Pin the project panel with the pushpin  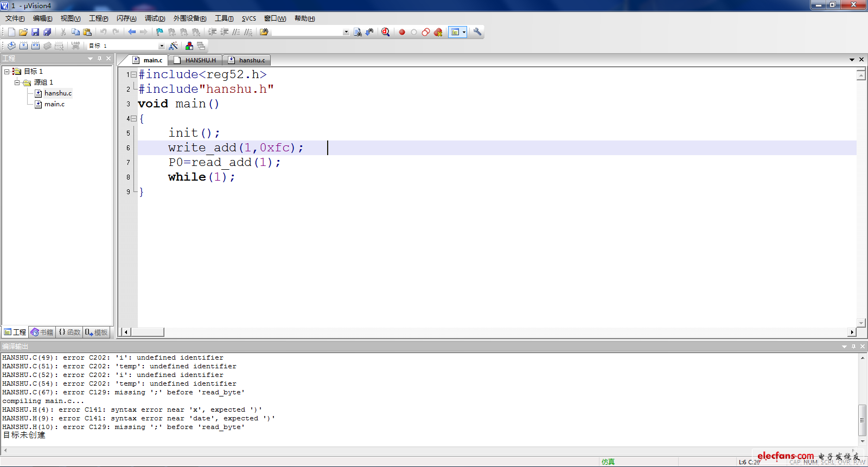(x=99, y=59)
